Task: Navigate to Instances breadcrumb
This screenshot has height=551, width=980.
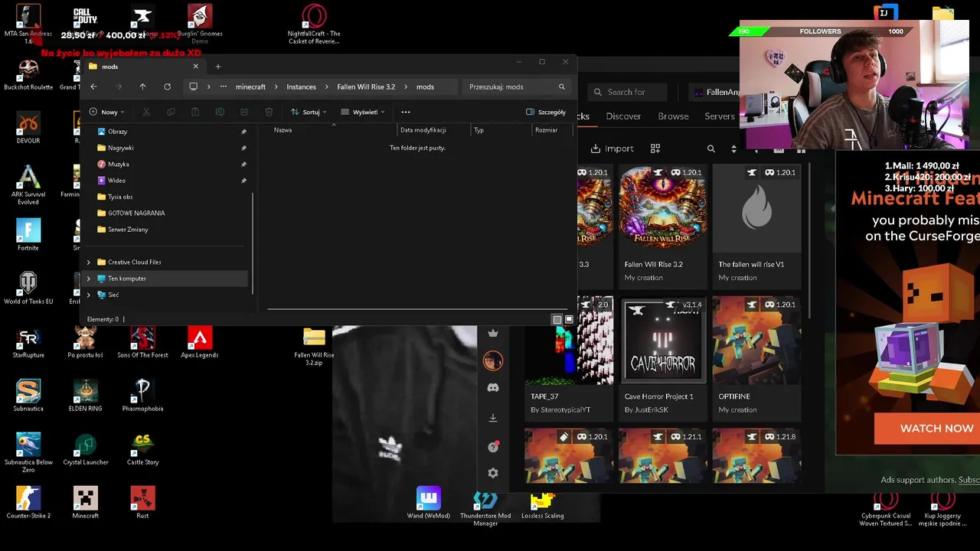Action: click(x=301, y=86)
